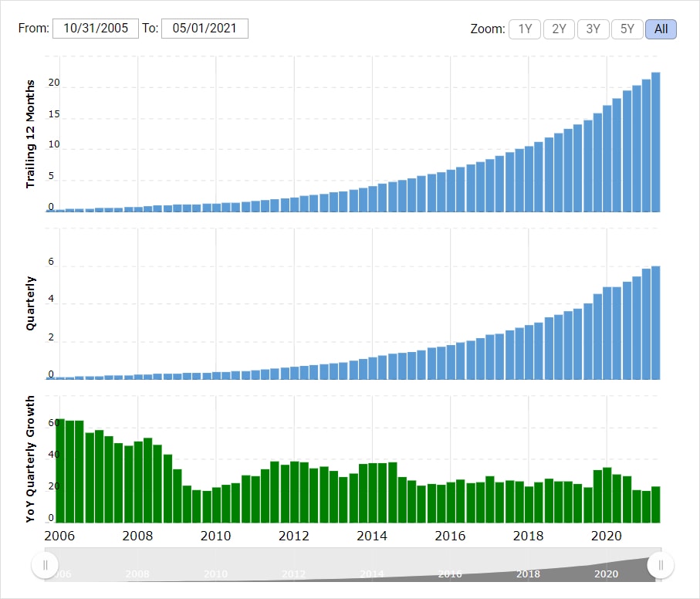Viewport: 700px width, 599px height.
Task: Click the YoY Quarterly Growth axis title
Action: (x=31, y=459)
